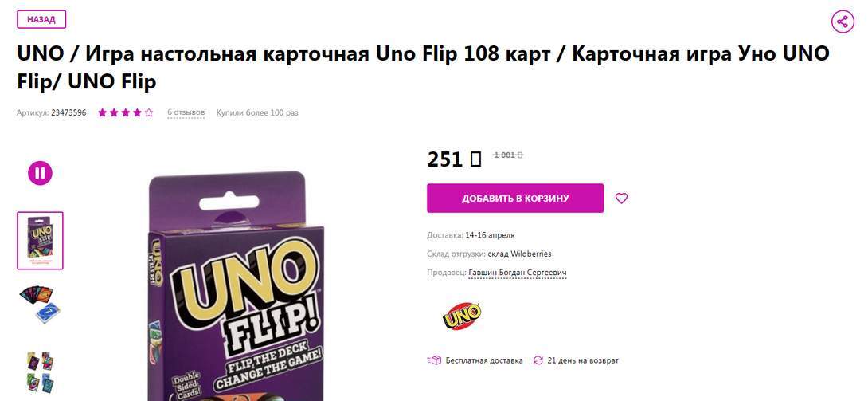Go back with the НАЗАД button

[41, 19]
